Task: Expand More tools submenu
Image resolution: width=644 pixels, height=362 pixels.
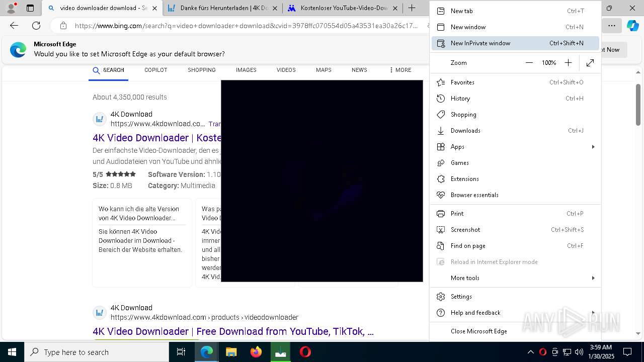Action: coord(515,278)
